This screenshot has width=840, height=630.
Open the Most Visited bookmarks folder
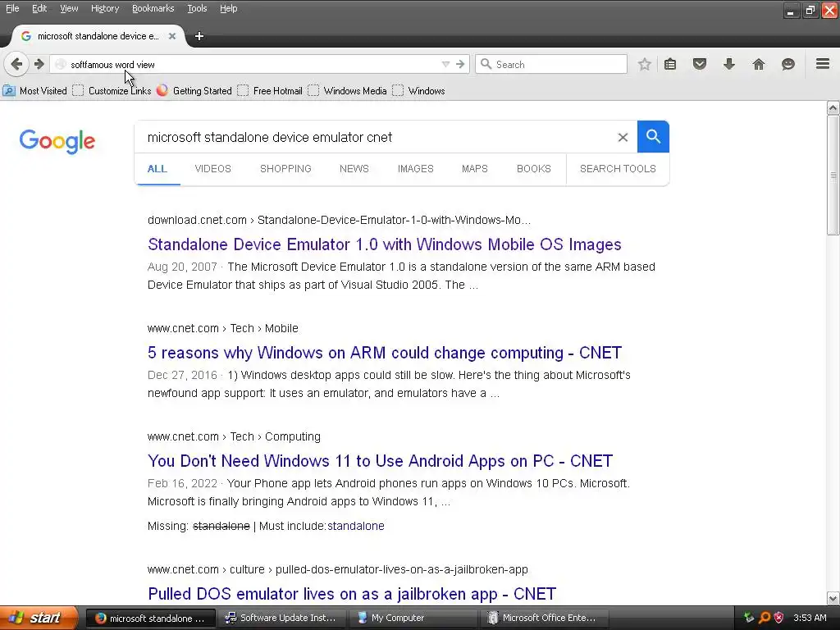click(35, 90)
